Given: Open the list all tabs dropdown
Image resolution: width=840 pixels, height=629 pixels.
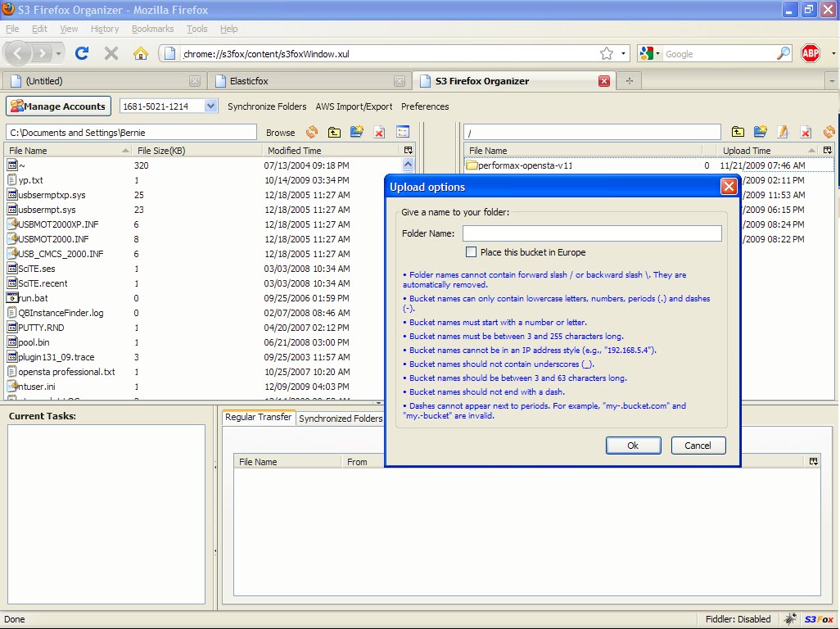Looking at the screenshot, I should [832, 81].
